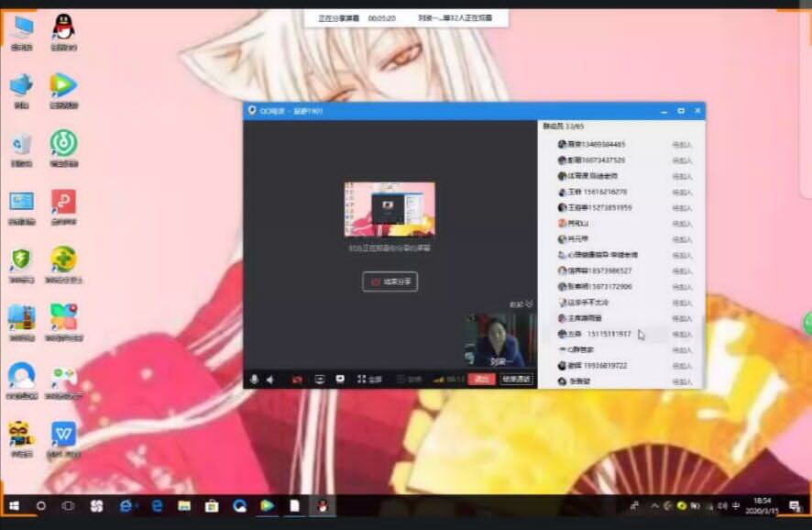Screen dimensions: 812x530
Task: Open the colorful app store desktop shortcut
Action: pyautogui.click(x=64, y=322)
